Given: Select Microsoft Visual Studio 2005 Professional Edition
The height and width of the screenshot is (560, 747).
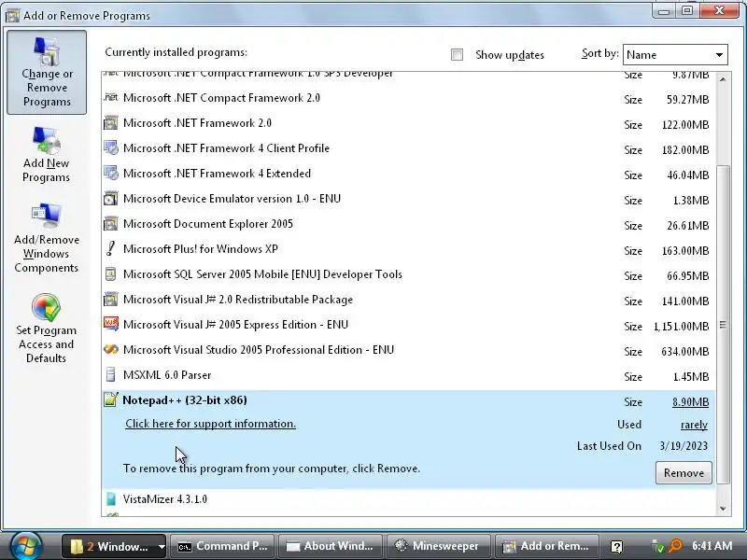Looking at the screenshot, I should [408, 351].
